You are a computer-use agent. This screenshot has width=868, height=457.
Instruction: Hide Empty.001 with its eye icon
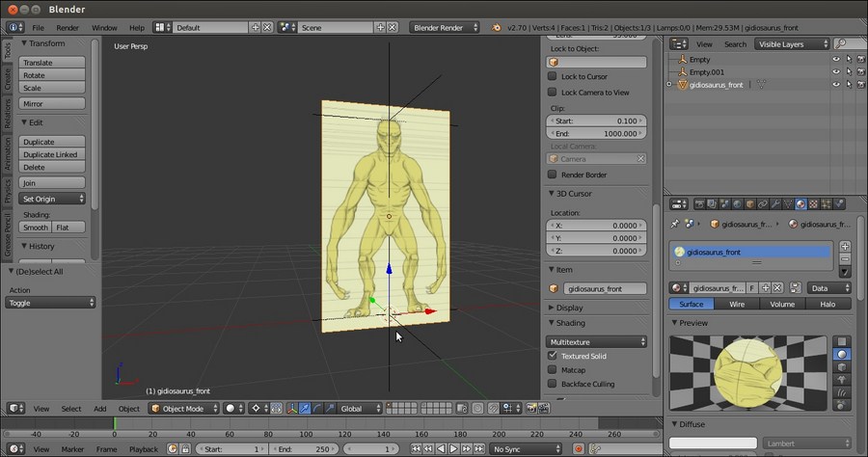coord(836,72)
